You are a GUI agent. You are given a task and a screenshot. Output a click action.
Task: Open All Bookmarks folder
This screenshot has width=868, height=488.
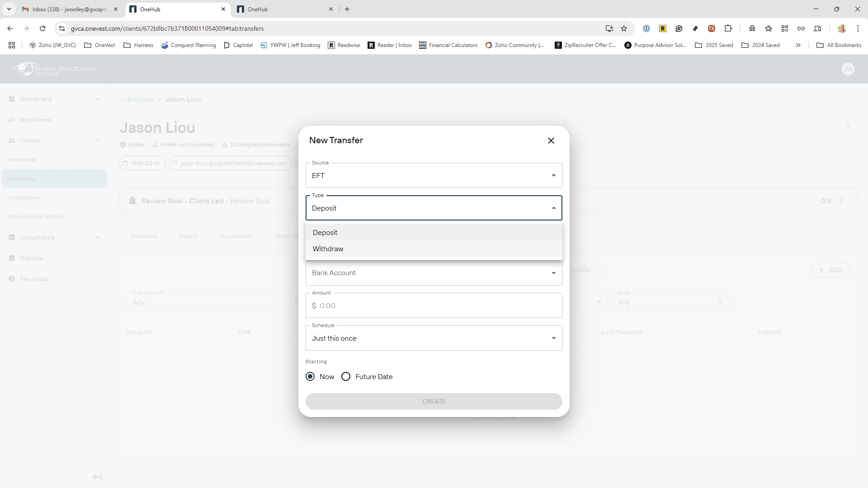[839, 45]
